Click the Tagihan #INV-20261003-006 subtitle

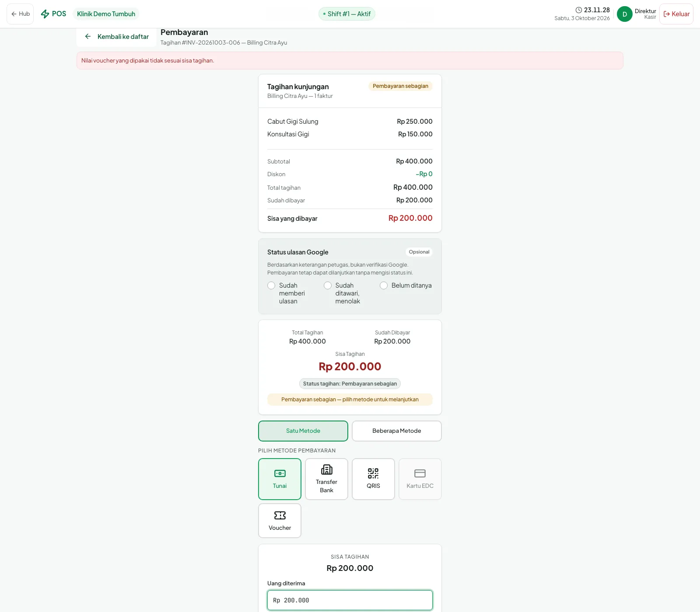pos(224,42)
